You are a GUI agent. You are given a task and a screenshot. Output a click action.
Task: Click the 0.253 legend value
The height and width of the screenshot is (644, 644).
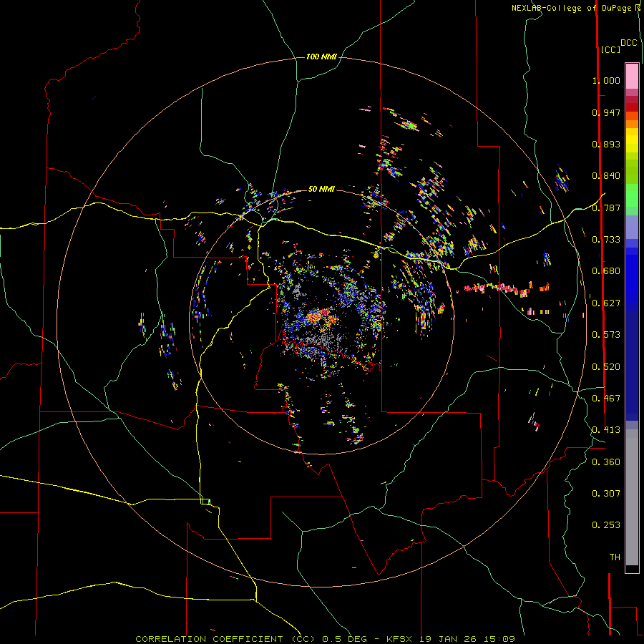606,525
